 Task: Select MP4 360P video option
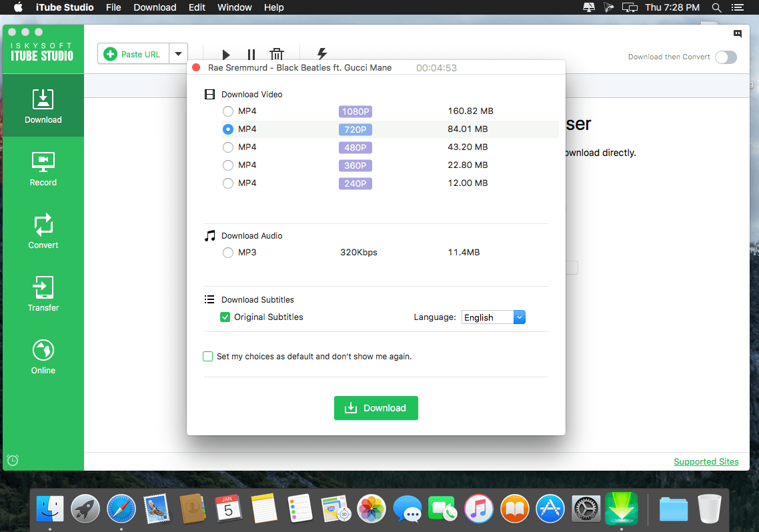[x=228, y=165]
